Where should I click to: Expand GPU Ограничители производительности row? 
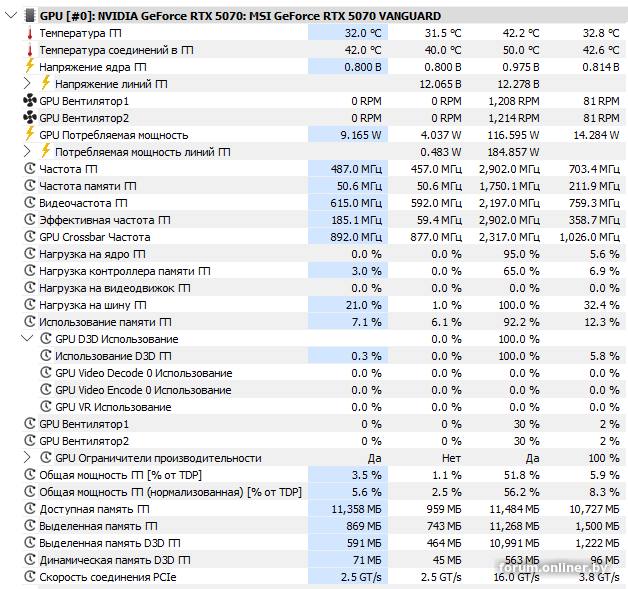[x=27, y=458]
